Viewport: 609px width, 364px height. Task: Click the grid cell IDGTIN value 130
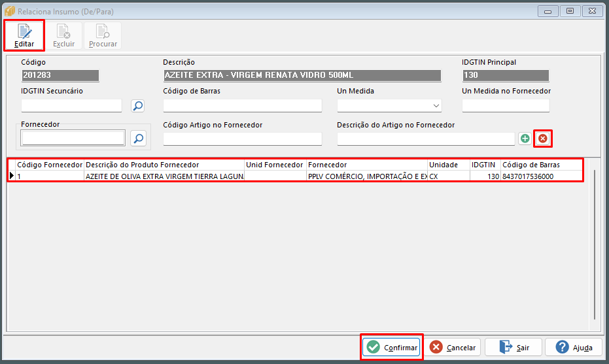[x=485, y=176]
